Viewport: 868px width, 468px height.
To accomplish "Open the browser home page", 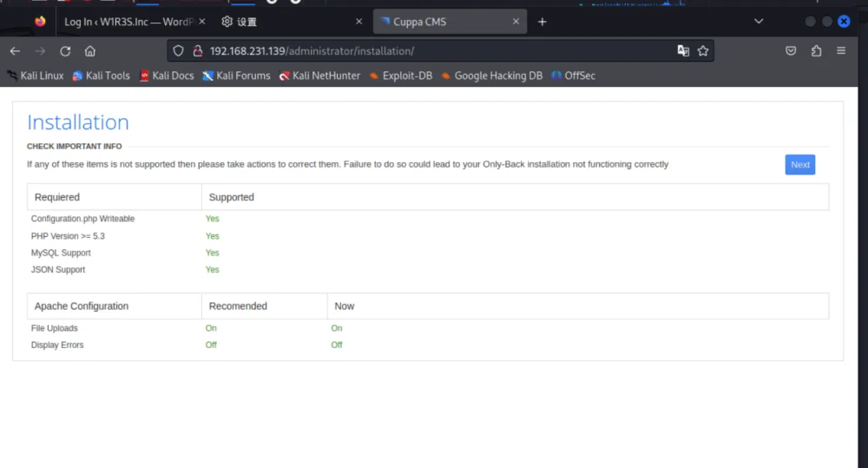I will [x=89, y=51].
